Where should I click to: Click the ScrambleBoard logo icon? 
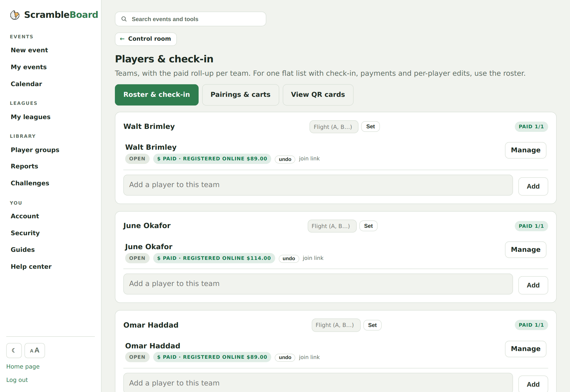click(x=15, y=15)
